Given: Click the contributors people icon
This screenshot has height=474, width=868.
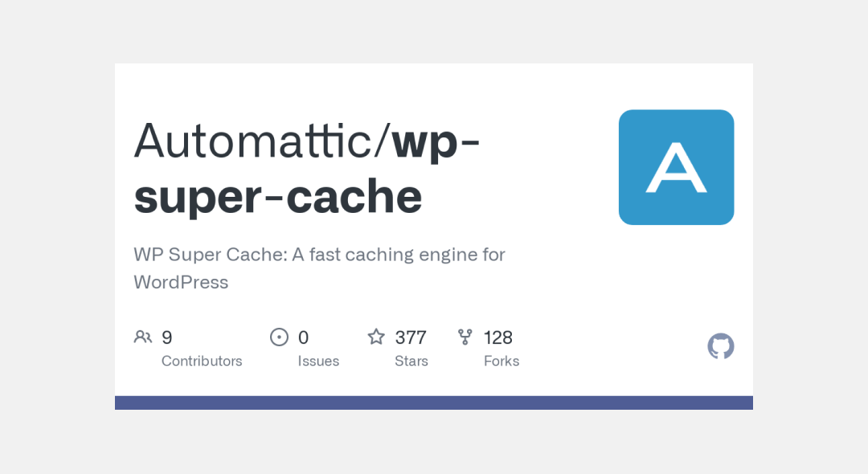Looking at the screenshot, I should point(143,337).
